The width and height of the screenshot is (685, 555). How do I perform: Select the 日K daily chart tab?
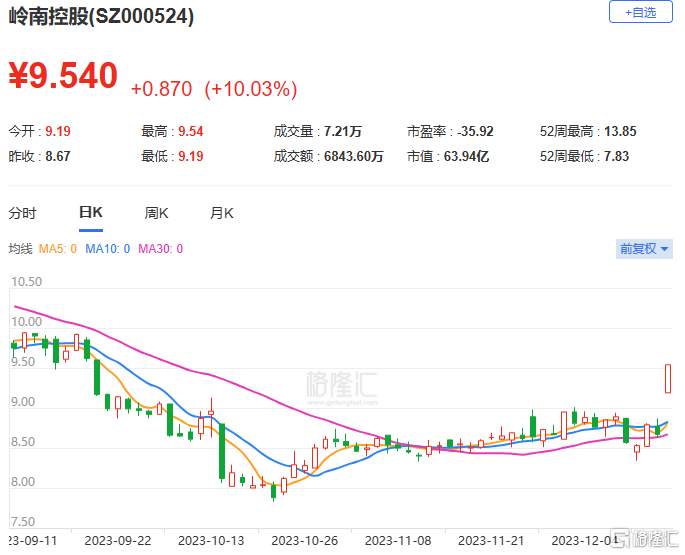pos(91,212)
